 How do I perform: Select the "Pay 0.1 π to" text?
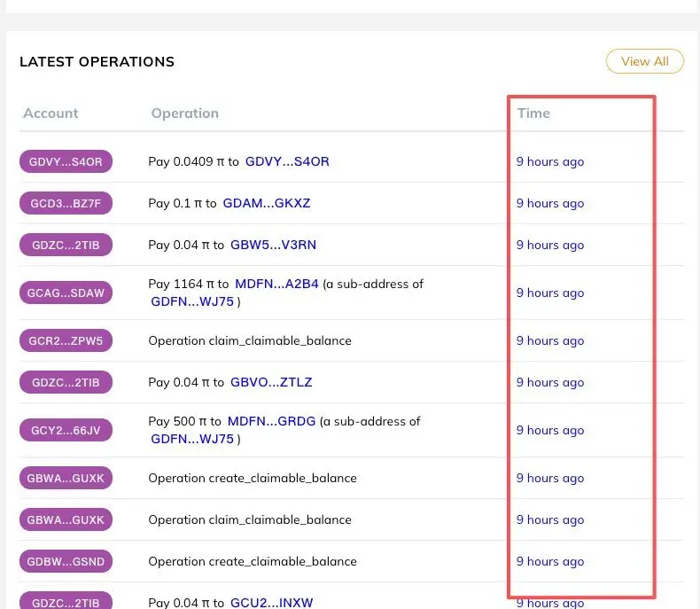coord(183,203)
